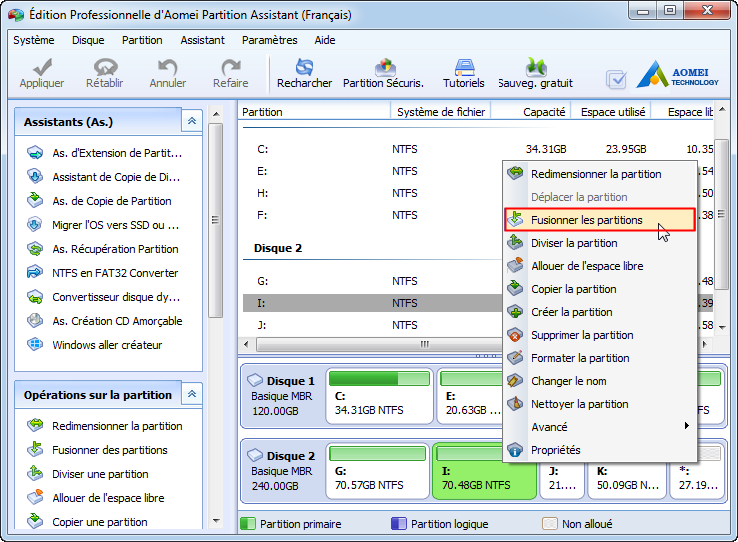Image resolution: width=738 pixels, height=542 pixels.
Task: Select the C: 34.31GB NTFS partition block
Action: pyautogui.click(x=379, y=396)
